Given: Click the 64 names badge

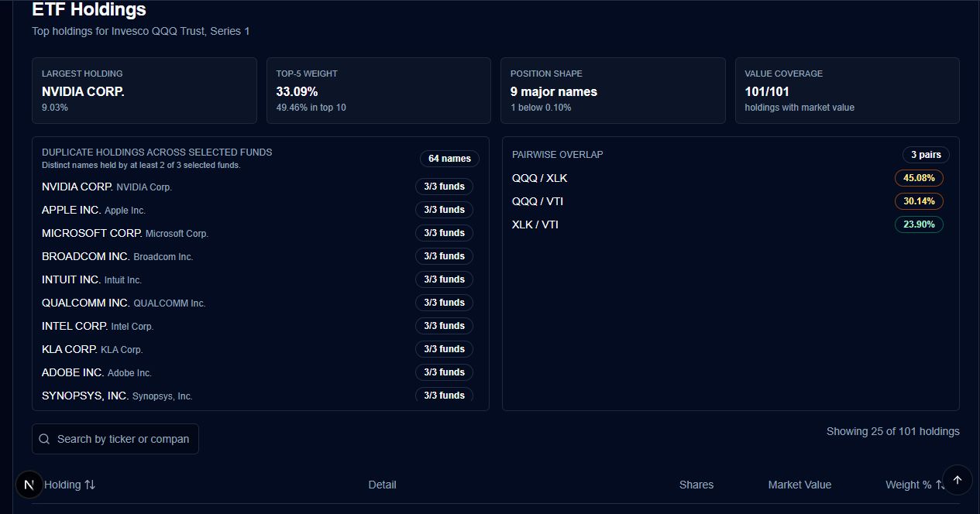Looking at the screenshot, I should tap(449, 159).
